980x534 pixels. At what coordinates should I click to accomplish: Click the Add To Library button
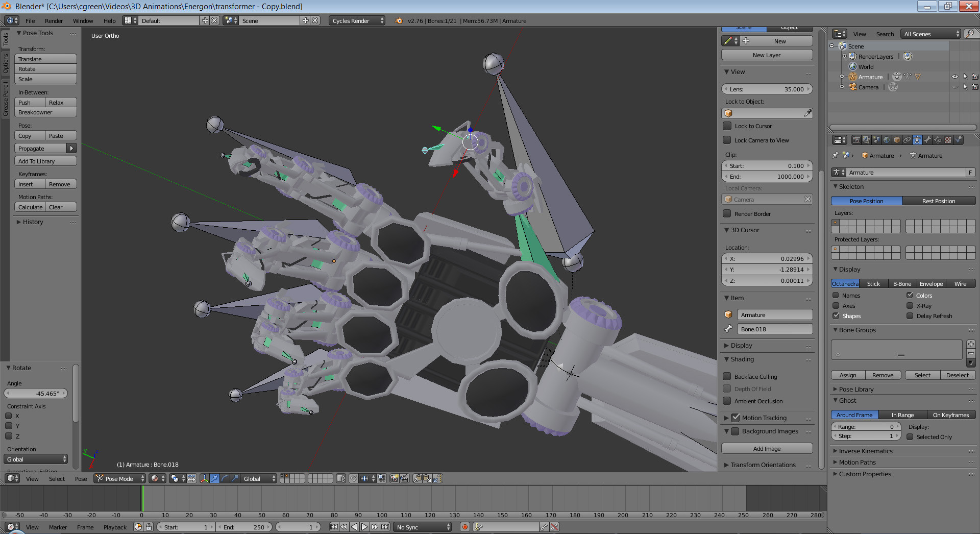(45, 161)
